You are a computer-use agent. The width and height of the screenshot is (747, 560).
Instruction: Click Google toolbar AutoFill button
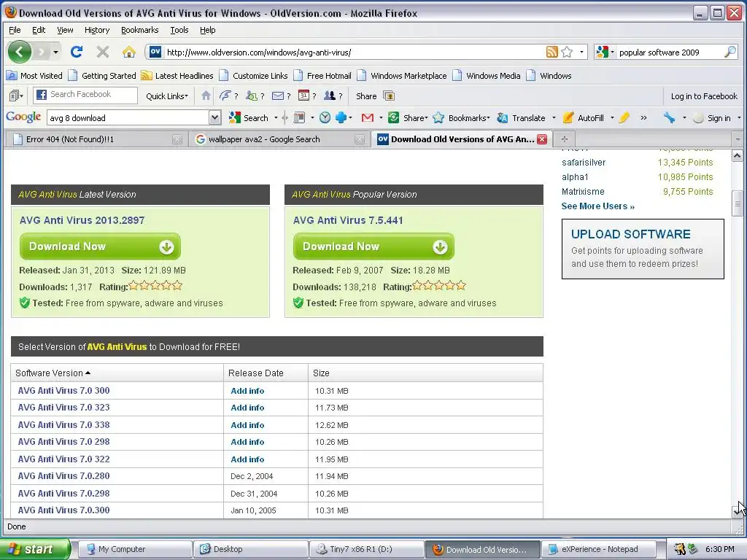pyautogui.click(x=583, y=117)
